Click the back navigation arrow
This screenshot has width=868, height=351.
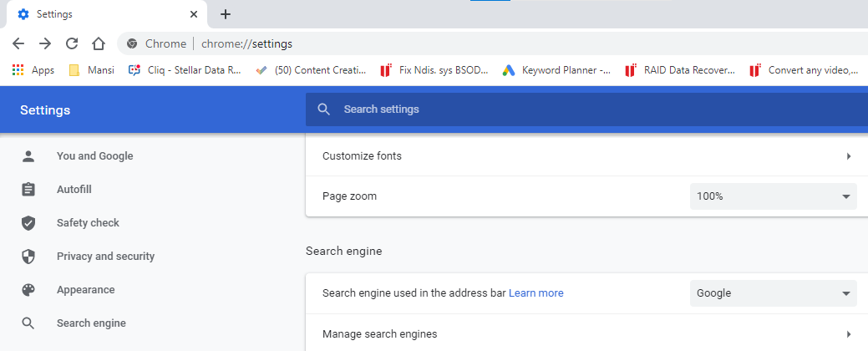(x=18, y=43)
